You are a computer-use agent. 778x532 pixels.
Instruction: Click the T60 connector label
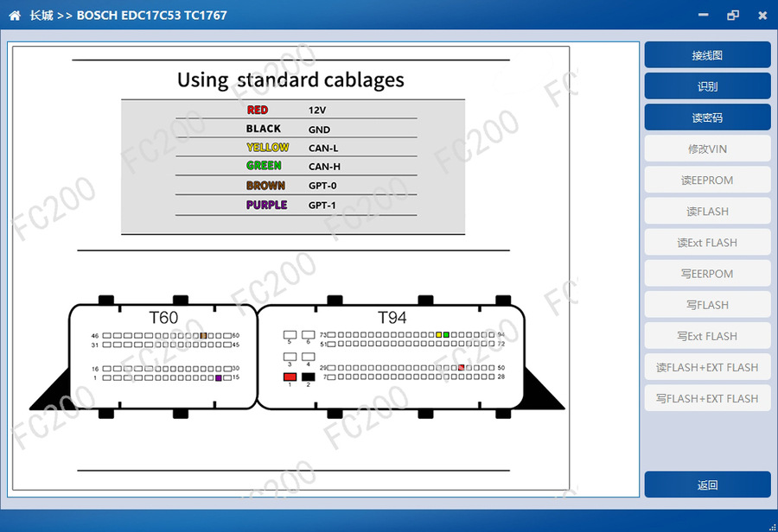pyautogui.click(x=163, y=318)
